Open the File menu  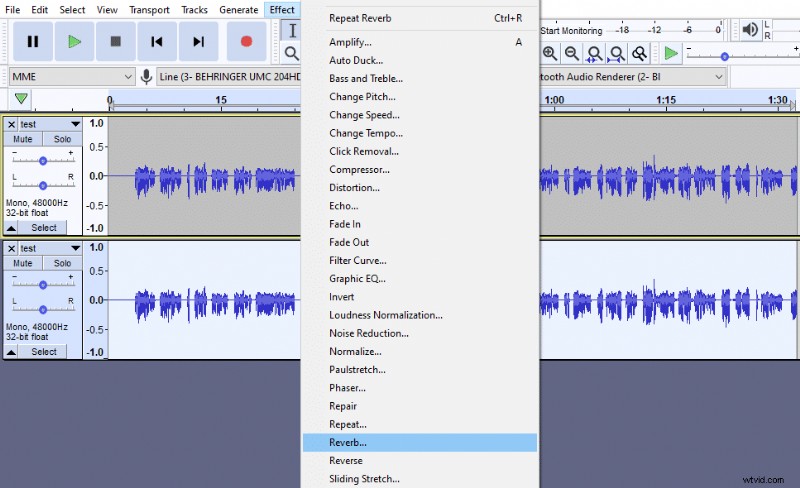[12, 10]
